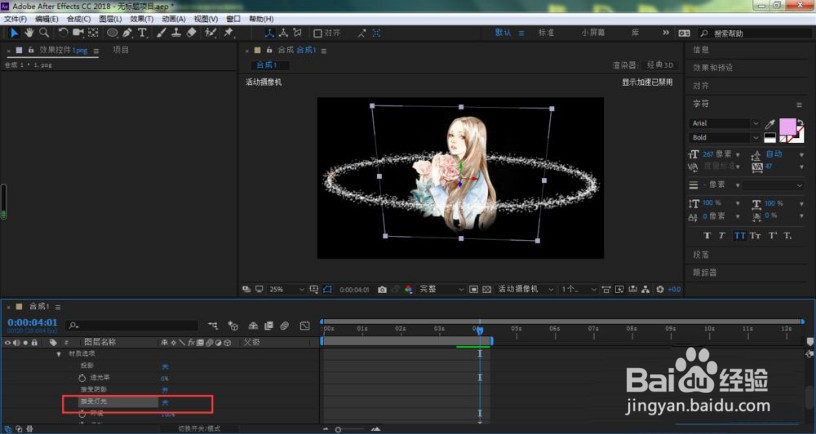Open the 编辑(E) menu
The height and width of the screenshot is (434, 816).
[46, 19]
